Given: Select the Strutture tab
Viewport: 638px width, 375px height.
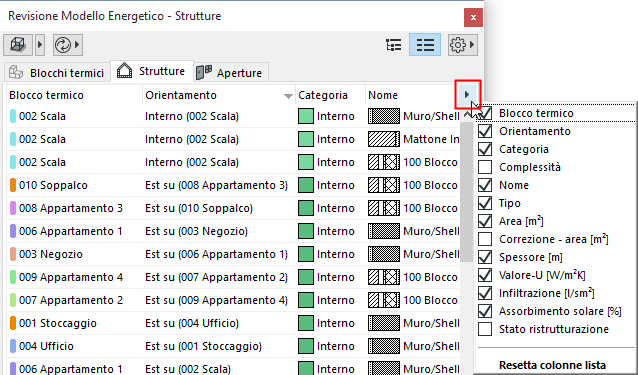Looking at the screenshot, I should (151, 71).
